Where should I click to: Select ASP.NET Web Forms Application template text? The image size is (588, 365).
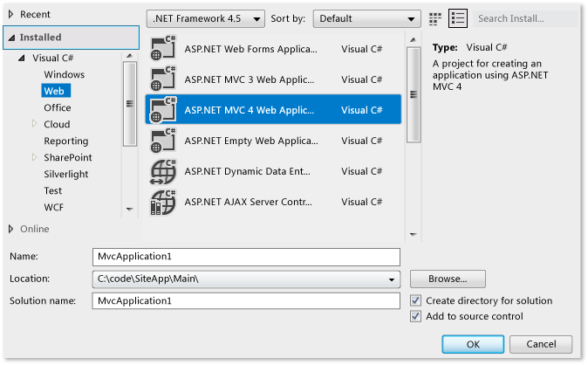250,49
